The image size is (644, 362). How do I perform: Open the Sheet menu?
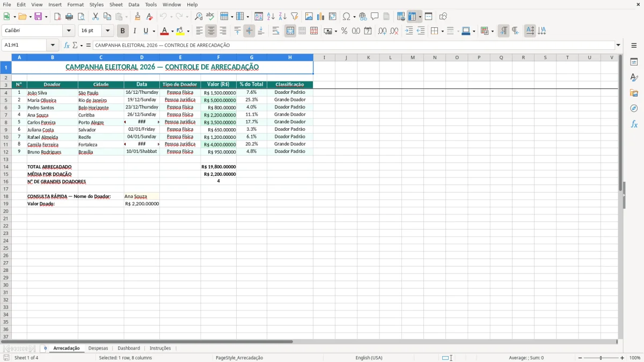click(x=116, y=4)
